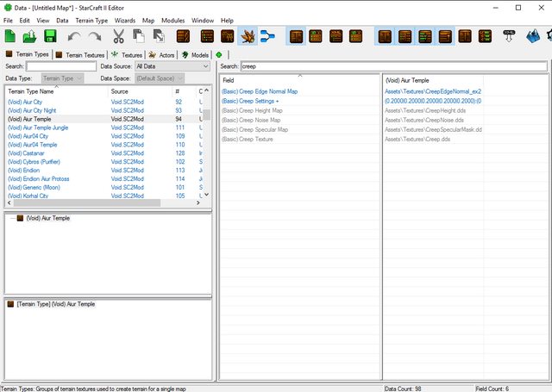
Task: Click the highlighted orange creature toolbar icon
Action: click(x=248, y=36)
